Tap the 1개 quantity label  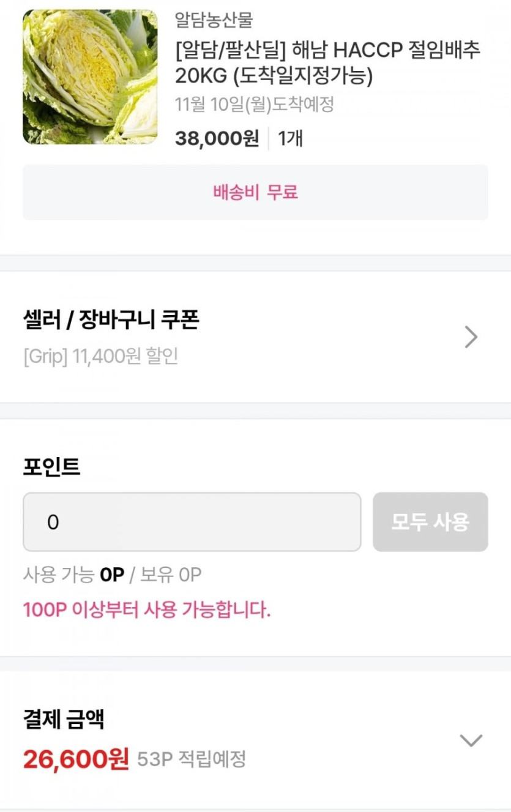[290, 138]
